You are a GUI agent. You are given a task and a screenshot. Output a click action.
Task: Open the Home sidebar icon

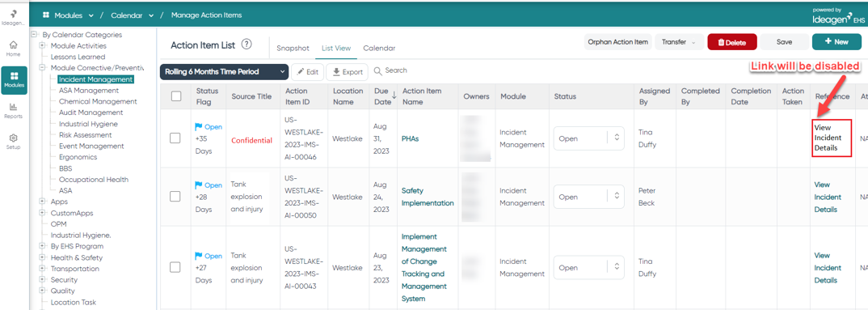[x=13, y=49]
